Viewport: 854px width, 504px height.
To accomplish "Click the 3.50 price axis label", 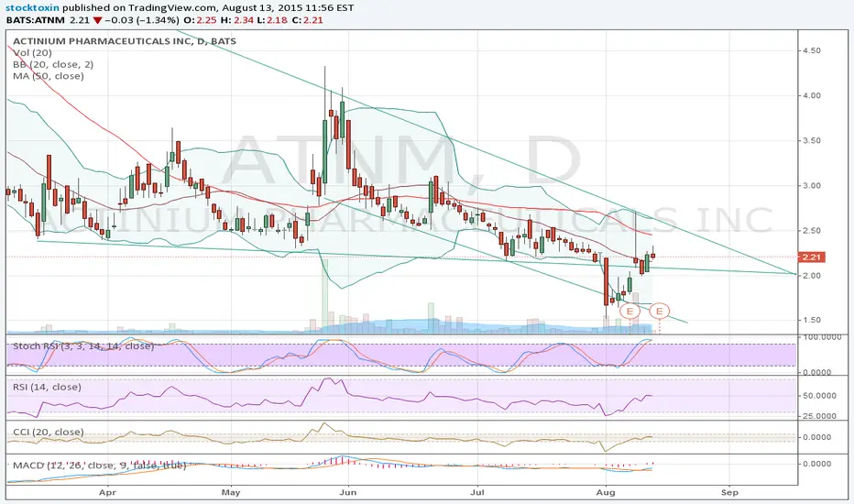I will [x=812, y=140].
